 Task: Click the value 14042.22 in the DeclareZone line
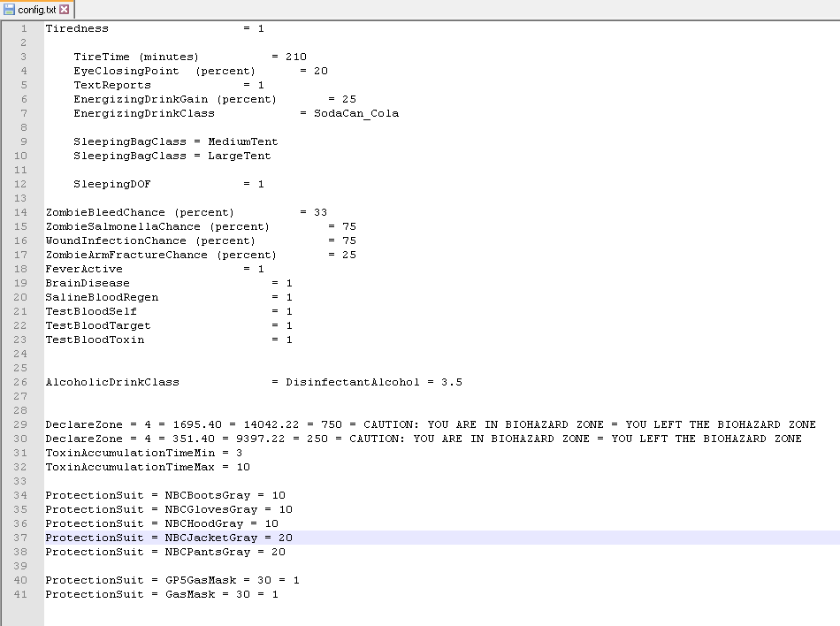click(271, 424)
